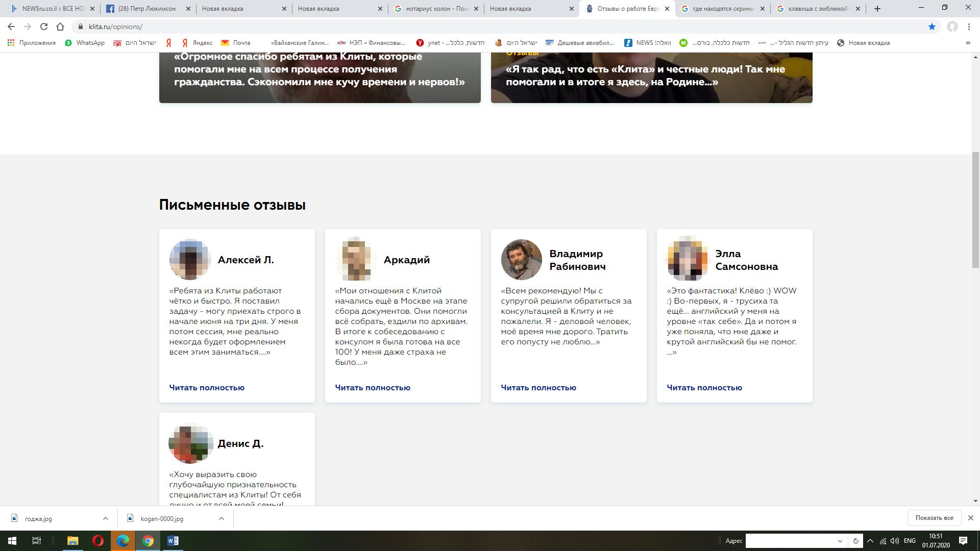Viewport: 980px width, 551px height.
Task: Click Денис Д. avatar image
Action: pyautogui.click(x=190, y=443)
